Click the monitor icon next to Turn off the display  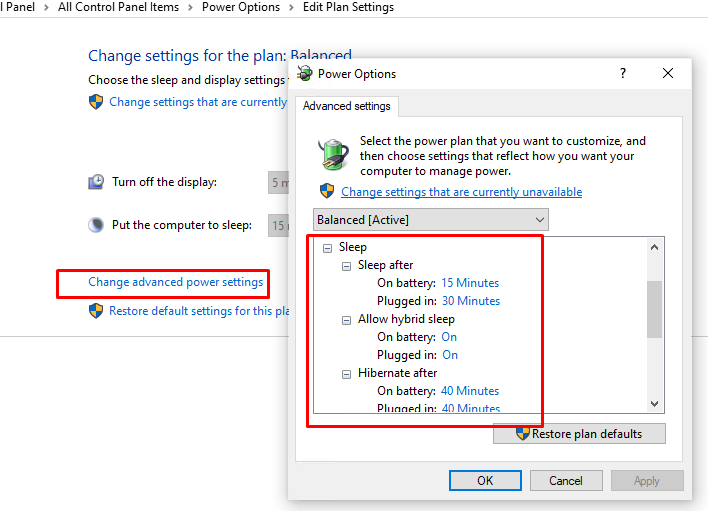(x=96, y=181)
